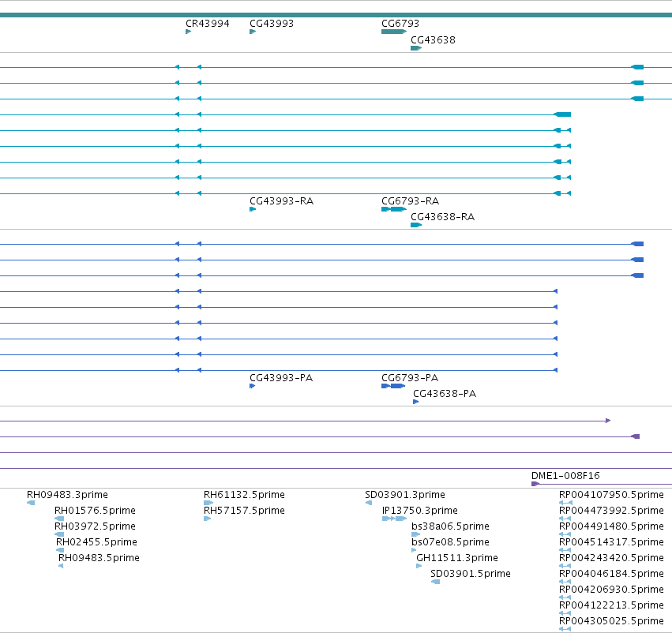Click the RH57157.5prime EST glyph
The height and width of the screenshot is (633, 672).
pos(208,519)
